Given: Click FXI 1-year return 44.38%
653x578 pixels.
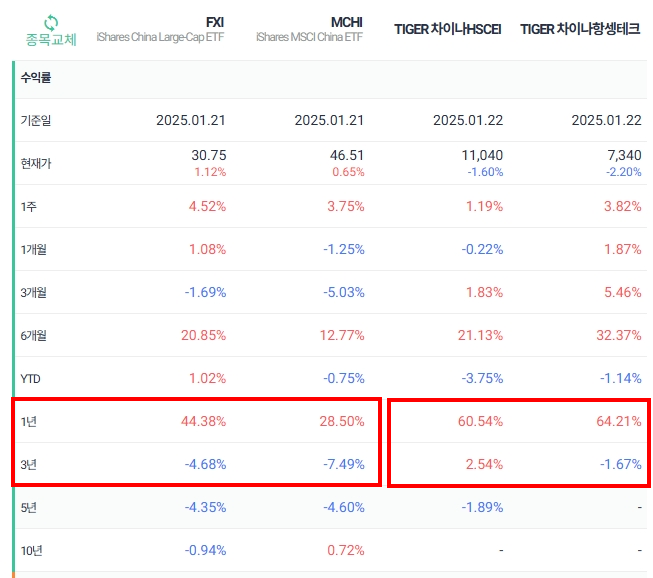Looking at the screenshot, I should pos(203,421).
